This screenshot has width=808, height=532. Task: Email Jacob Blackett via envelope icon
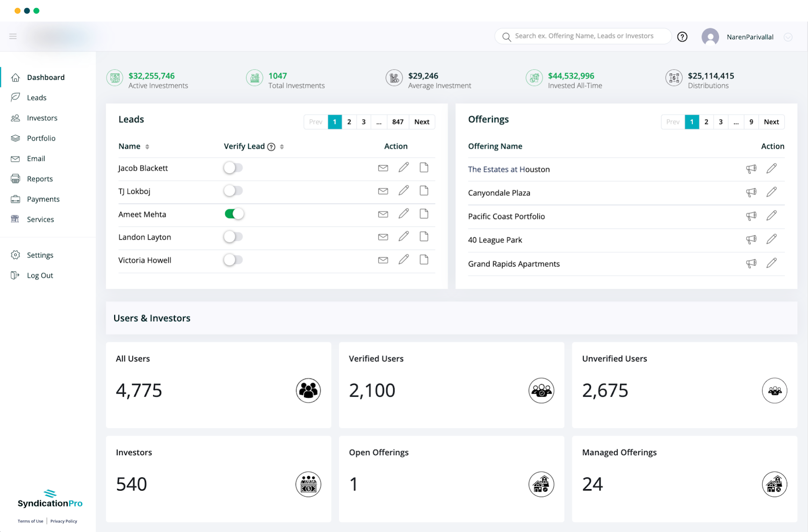click(383, 168)
